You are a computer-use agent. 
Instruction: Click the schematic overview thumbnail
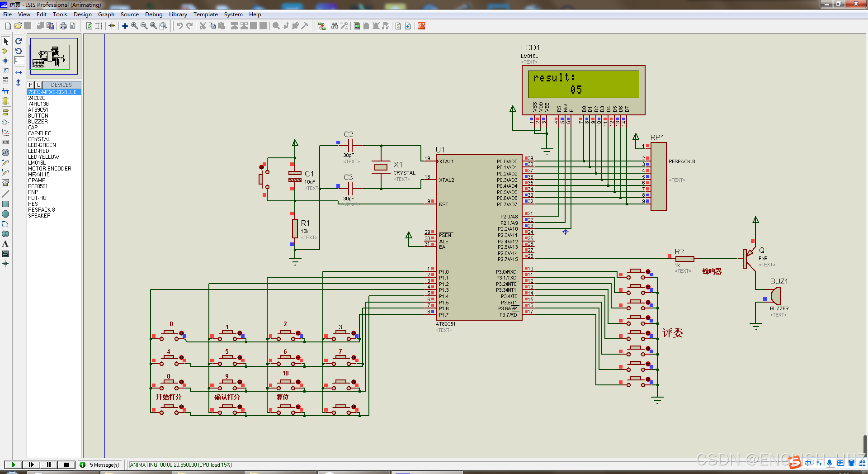click(x=54, y=57)
